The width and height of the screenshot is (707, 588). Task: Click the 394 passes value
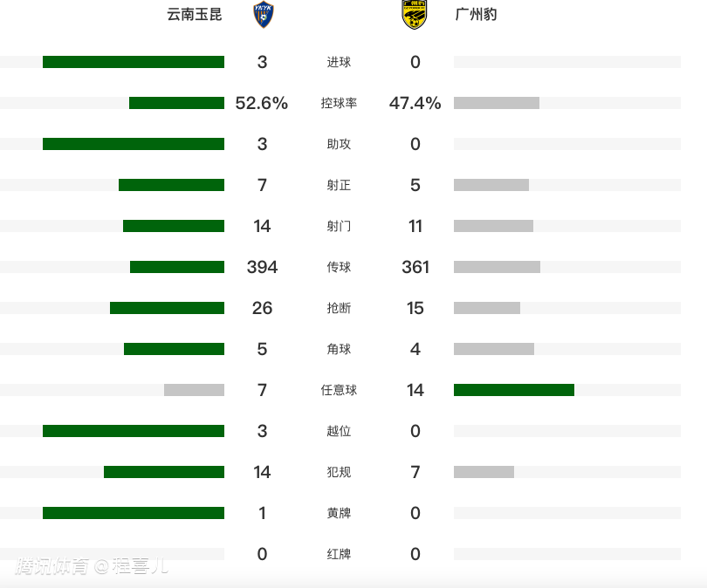(x=262, y=267)
